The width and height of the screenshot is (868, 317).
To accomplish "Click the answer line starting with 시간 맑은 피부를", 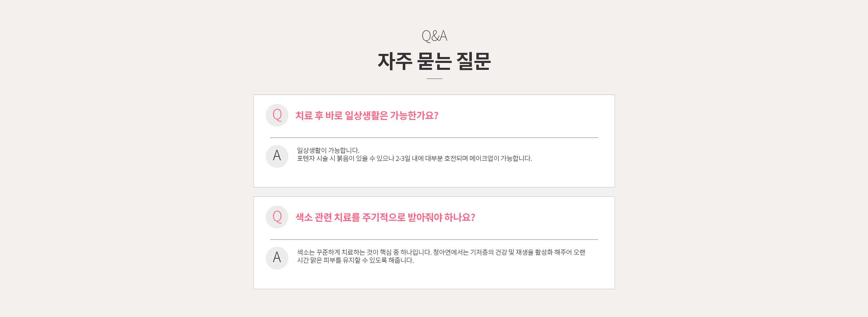I will pyautogui.click(x=355, y=260).
